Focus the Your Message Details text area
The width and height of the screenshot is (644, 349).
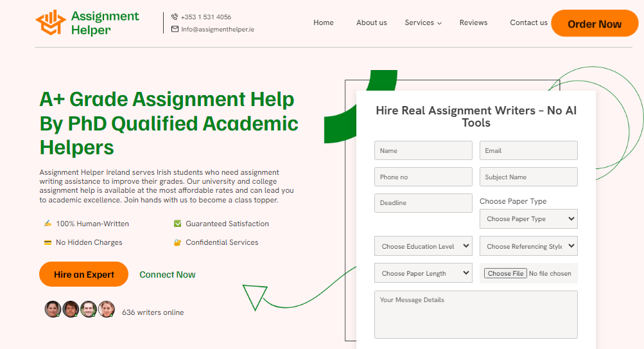point(476,314)
